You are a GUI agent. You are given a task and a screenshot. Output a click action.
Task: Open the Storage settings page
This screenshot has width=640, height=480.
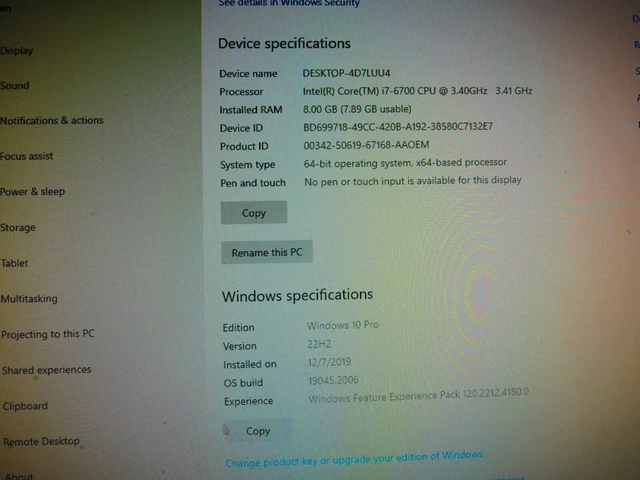(x=18, y=227)
